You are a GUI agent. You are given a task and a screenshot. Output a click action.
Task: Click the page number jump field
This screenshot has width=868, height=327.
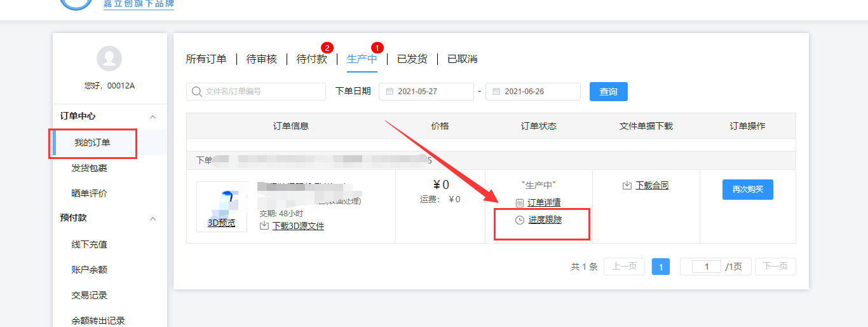point(706,267)
